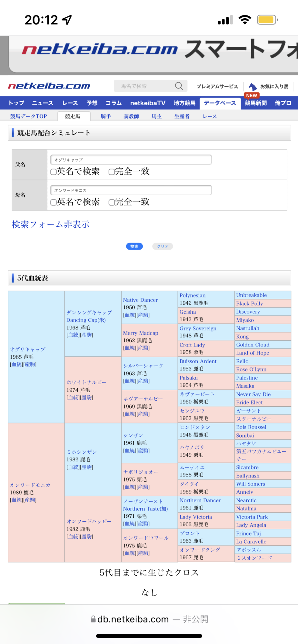Viewport: 298px width, 644px height.
Task: Open コラム in main navigation
Action: 114,103
